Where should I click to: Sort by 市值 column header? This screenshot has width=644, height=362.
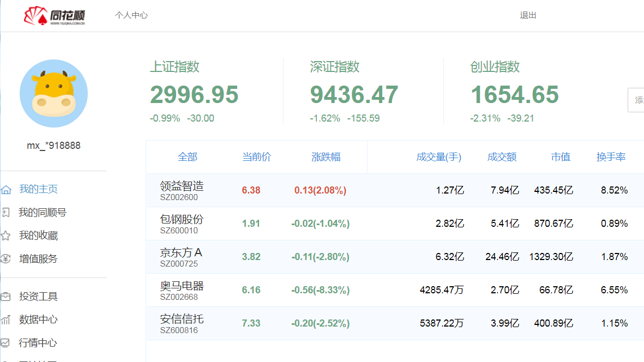561,157
